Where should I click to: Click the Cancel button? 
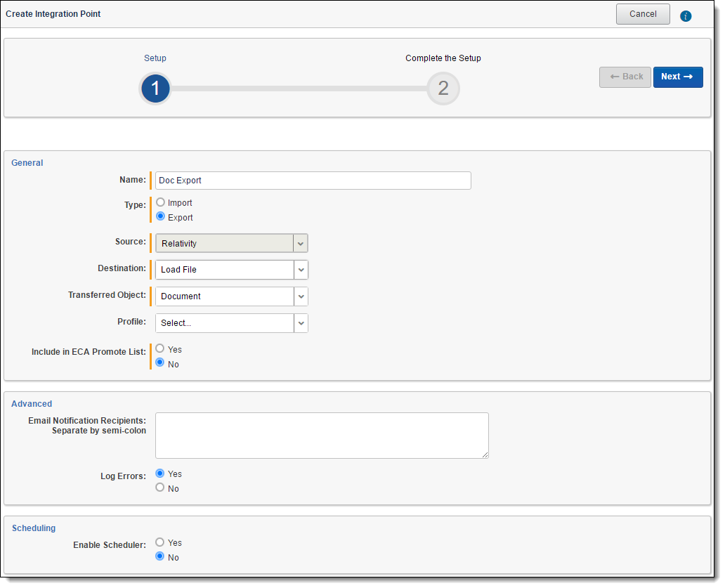[643, 14]
